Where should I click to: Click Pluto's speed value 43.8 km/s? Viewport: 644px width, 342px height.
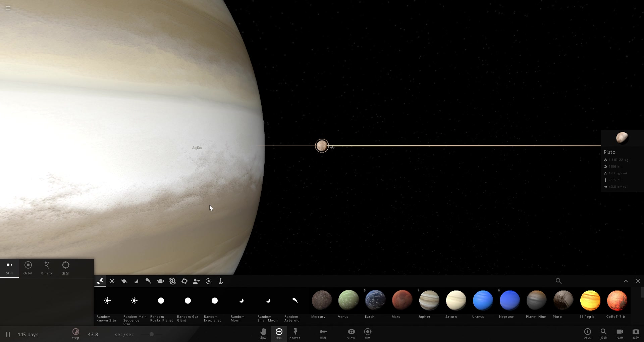coord(617,187)
